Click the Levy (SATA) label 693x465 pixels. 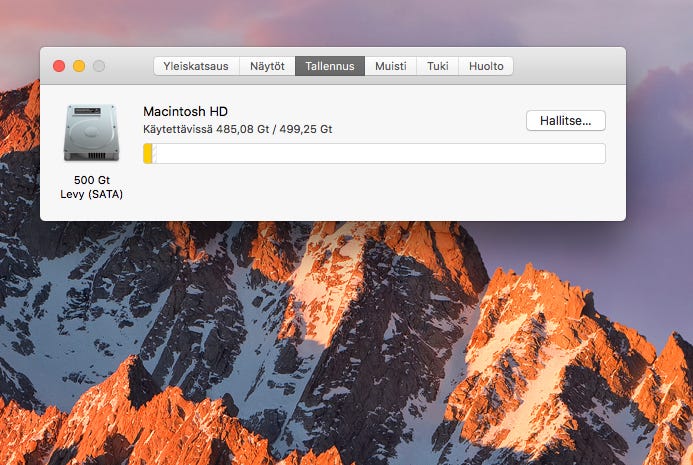click(91, 194)
